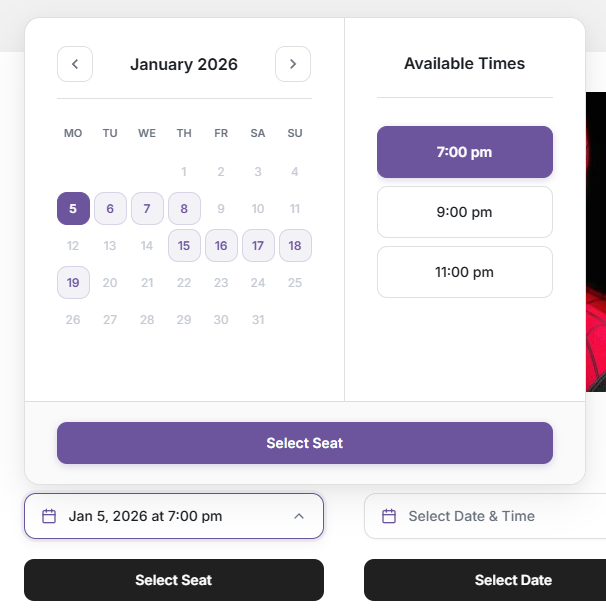Go to previous month in calendar

click(x=75, y=65)
